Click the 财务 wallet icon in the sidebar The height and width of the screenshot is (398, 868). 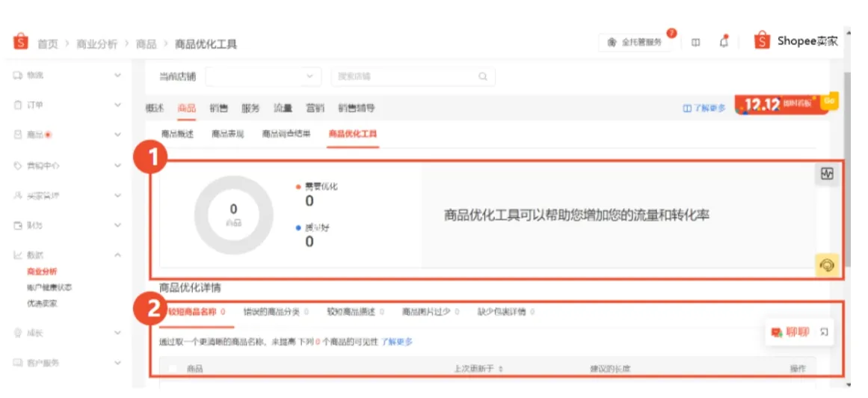coord(18,225)
